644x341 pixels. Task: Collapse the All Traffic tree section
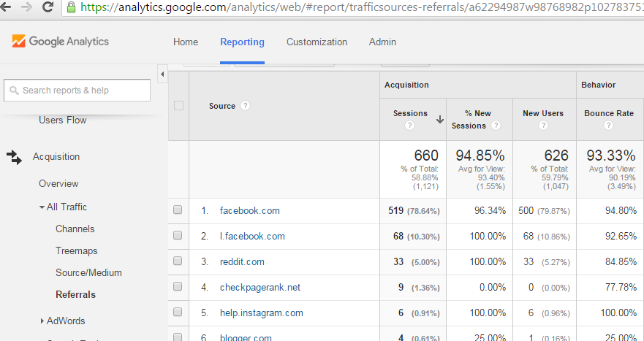[42, 207]
